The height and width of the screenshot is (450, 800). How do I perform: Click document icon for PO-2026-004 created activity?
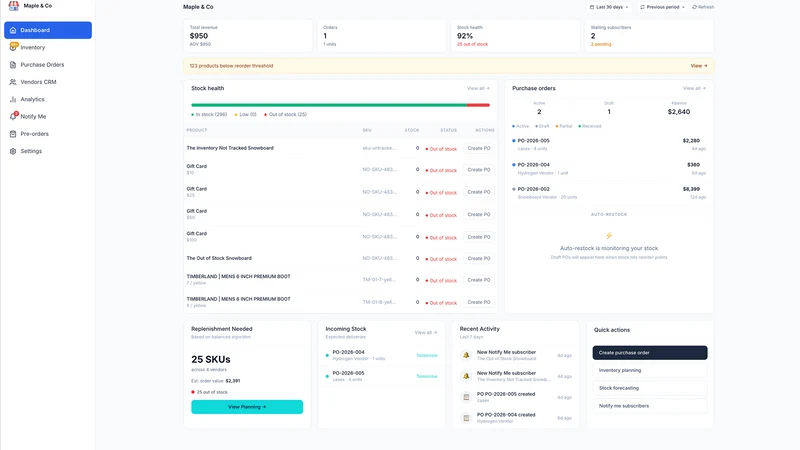click(x=466, y=418)
